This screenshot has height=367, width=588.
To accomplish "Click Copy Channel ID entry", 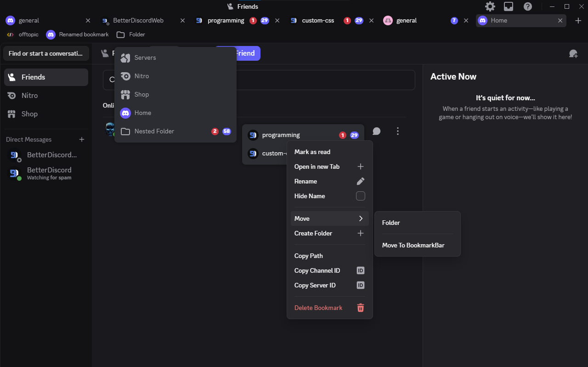I will coord(317,270).
